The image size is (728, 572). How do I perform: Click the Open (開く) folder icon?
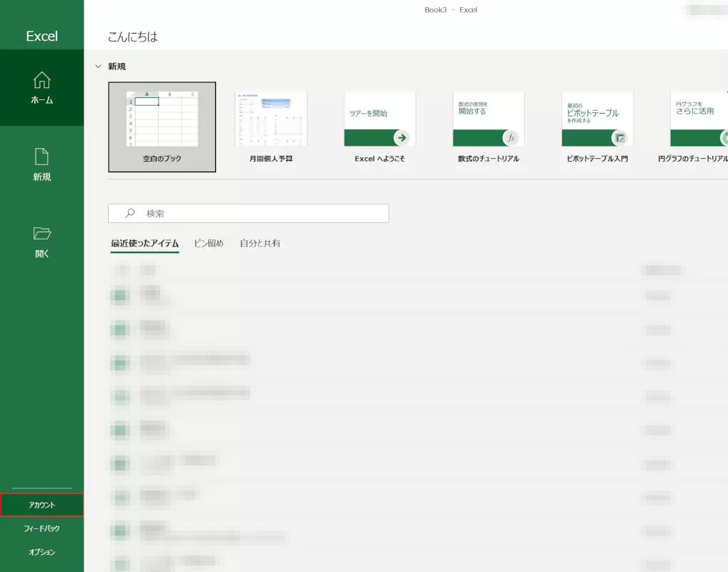click(41, 233)
